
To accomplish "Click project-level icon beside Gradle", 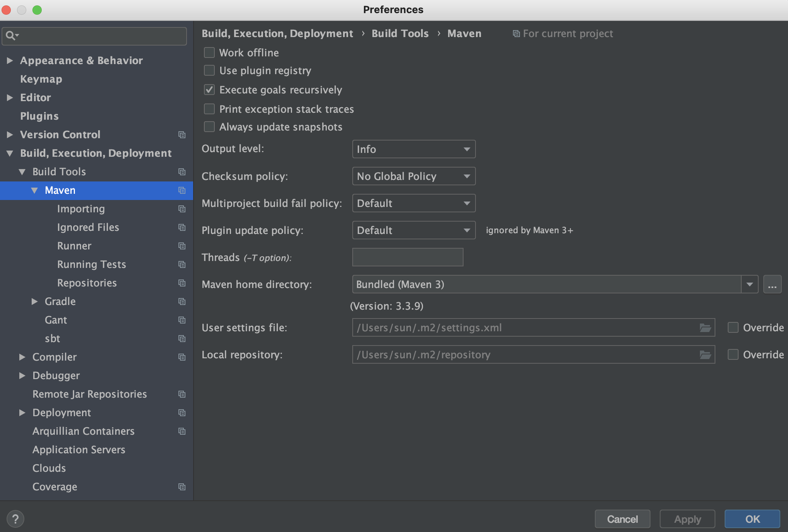I will coord(182,302).
